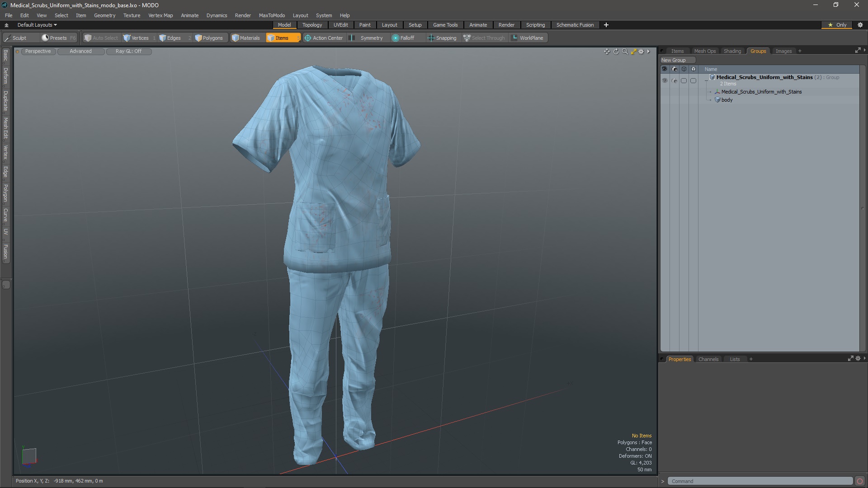Click the viewport pan (move) icon
Viewport: 868px width, 488px height.
(607, 52)
